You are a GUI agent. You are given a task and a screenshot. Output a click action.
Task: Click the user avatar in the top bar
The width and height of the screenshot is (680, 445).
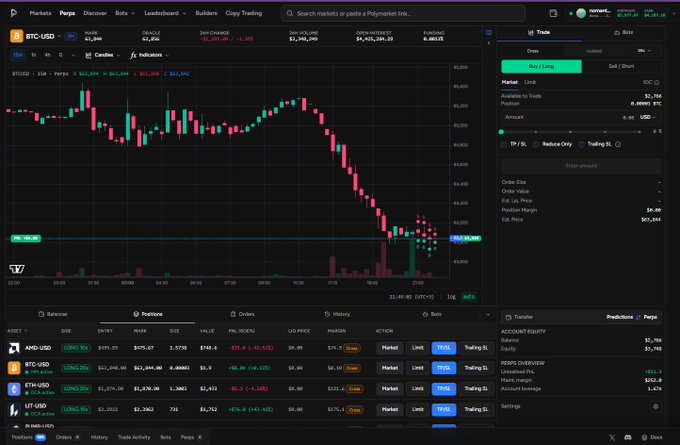pos(581,13)
